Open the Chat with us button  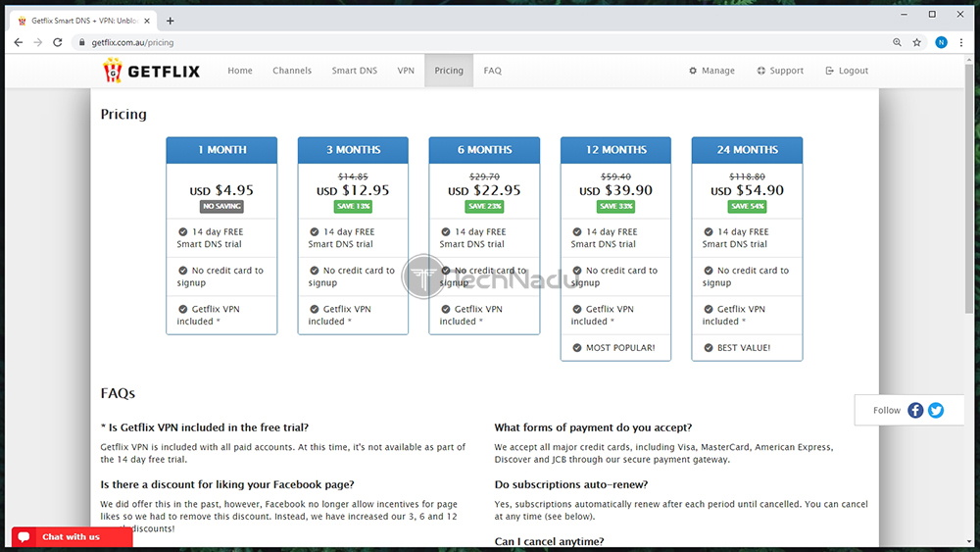pos(72,537)
